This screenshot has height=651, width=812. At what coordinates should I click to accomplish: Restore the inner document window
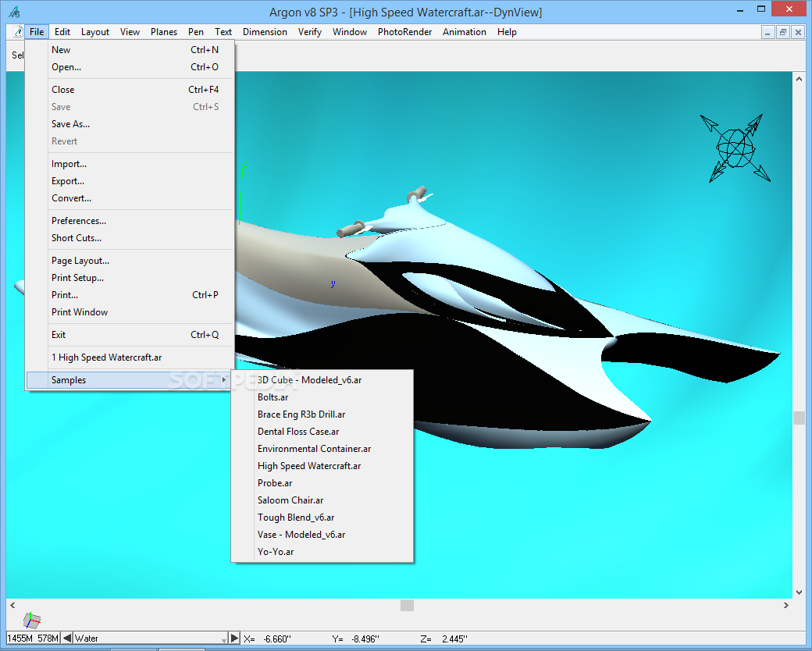[783, 32]
